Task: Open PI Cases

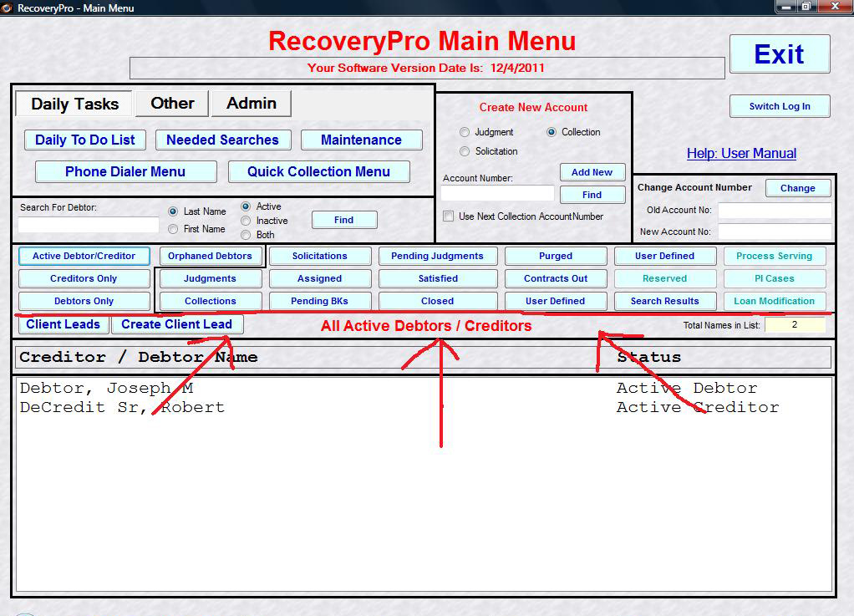Action: click(x=775, y=278)
